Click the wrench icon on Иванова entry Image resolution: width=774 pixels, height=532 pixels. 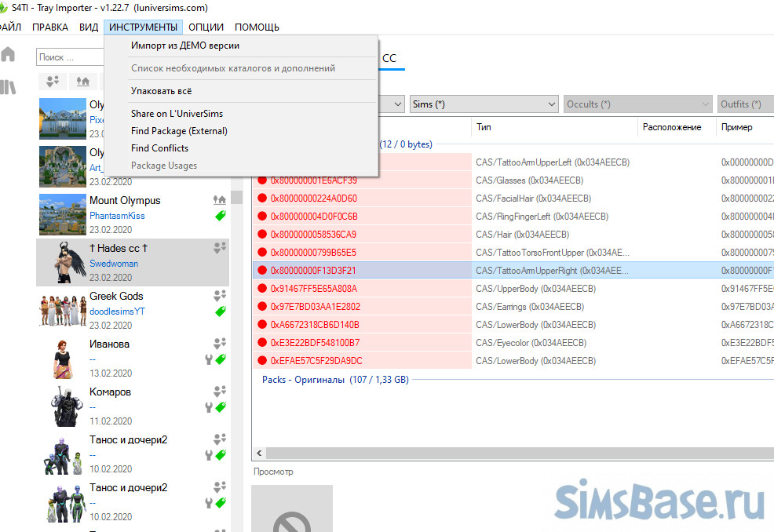(x=209, y=359)
